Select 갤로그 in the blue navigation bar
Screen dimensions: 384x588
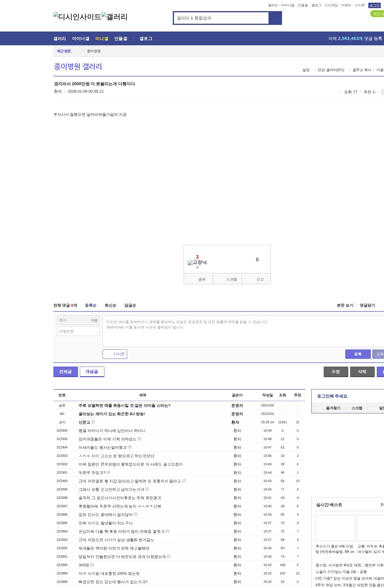coord(146,38)
